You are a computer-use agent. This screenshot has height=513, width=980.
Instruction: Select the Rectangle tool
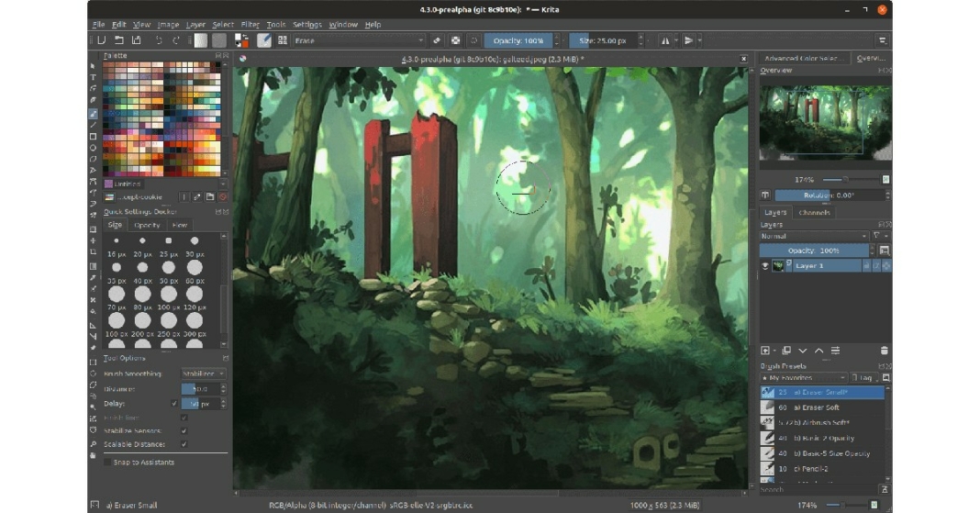(93, 136)
